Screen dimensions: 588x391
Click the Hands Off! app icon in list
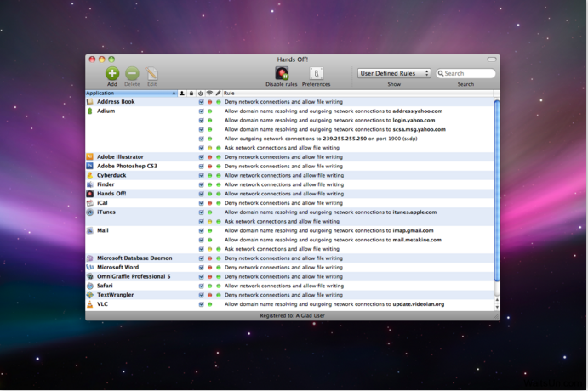tap(90, 194)
